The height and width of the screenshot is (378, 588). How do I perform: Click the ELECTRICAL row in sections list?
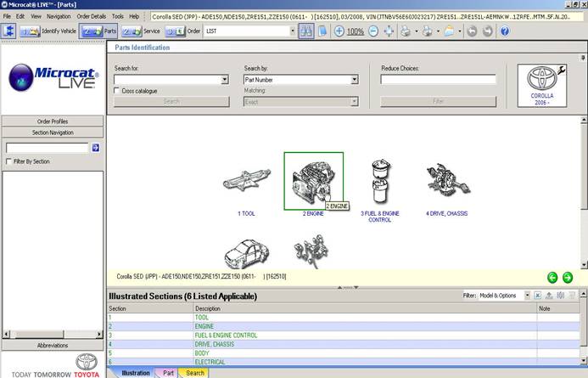pos(343,362)
